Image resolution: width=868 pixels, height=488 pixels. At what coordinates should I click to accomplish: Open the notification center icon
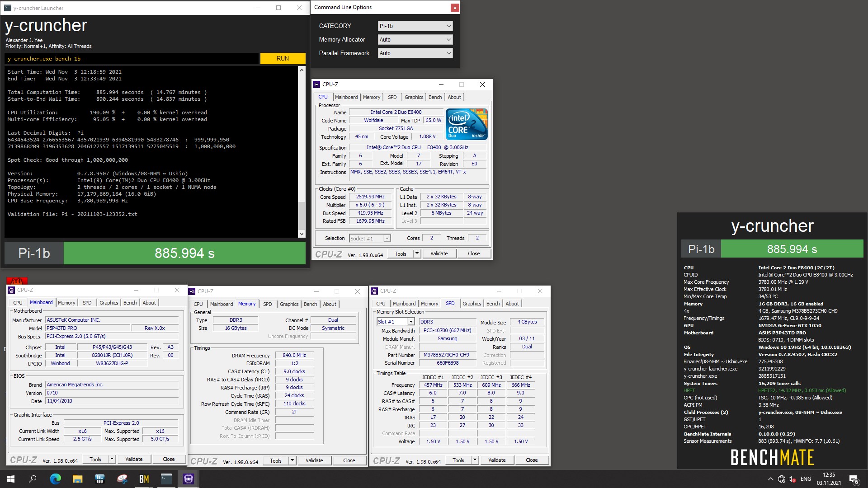tap(854, 479)
